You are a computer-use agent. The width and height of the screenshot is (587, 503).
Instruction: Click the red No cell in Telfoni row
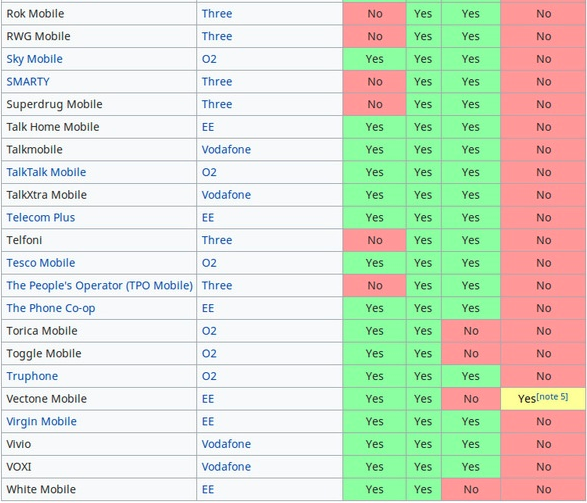(374, 240)
